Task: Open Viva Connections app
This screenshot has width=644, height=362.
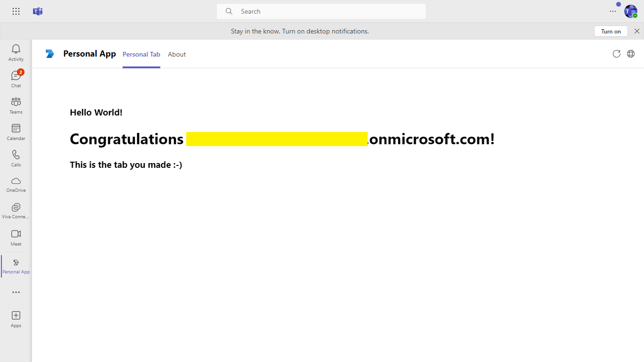Action: pyautogui.click(x=16, y=211)
